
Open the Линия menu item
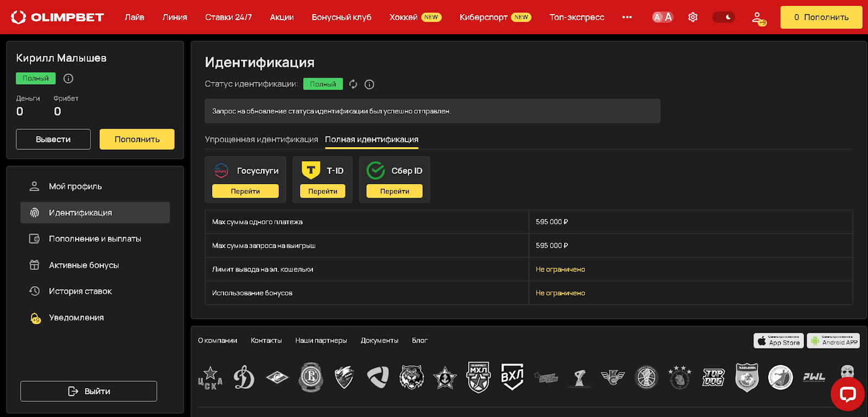175,17
